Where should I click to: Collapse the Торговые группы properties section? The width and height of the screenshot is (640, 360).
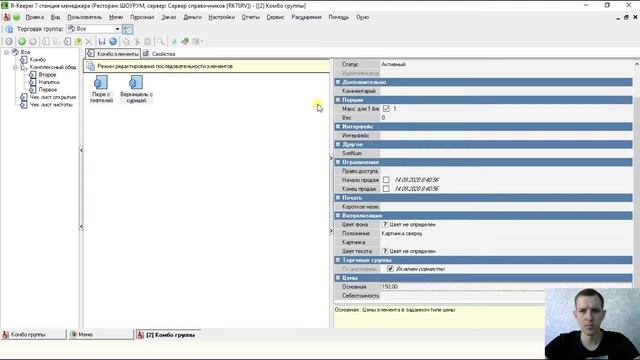tap(338, 260)
